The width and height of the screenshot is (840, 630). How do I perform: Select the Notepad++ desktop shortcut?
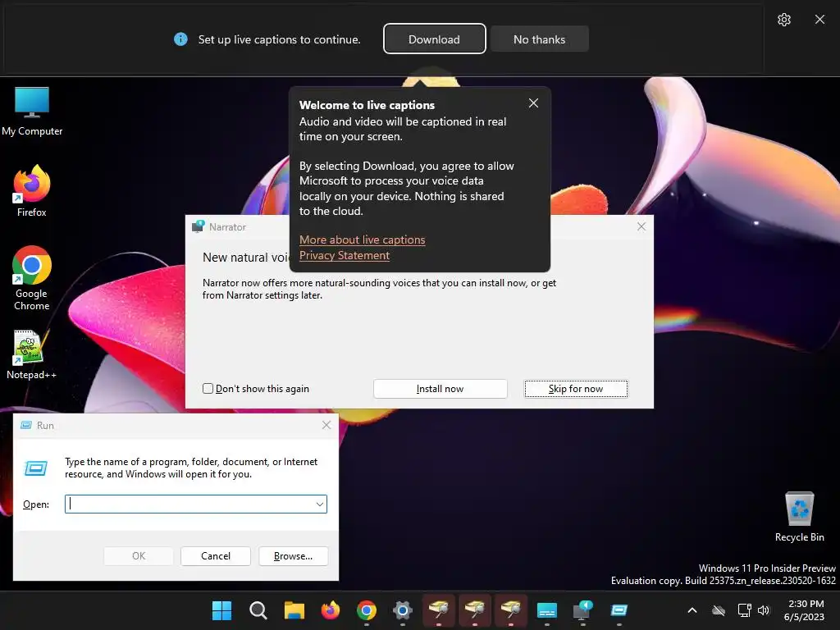point(32,354)
